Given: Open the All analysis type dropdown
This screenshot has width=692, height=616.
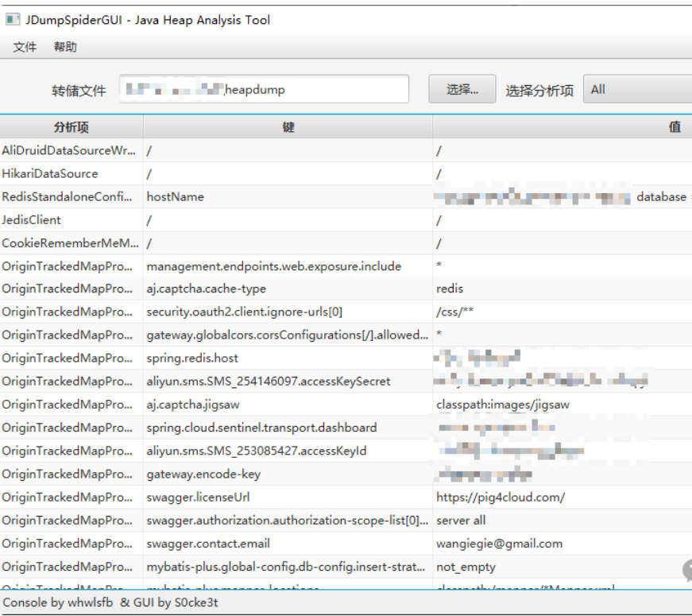Looking at the screenshot, I should pos(636,89).
